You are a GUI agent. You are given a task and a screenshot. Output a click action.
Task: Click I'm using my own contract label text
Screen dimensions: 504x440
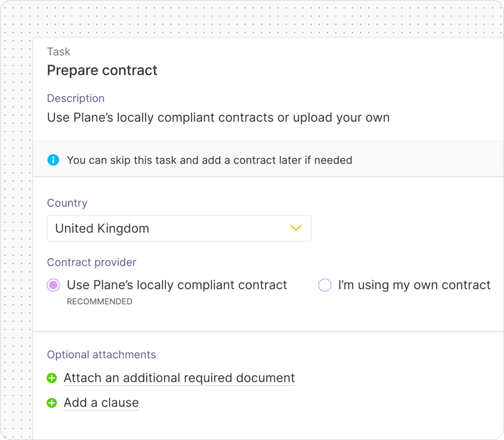(x=414, y=285)
